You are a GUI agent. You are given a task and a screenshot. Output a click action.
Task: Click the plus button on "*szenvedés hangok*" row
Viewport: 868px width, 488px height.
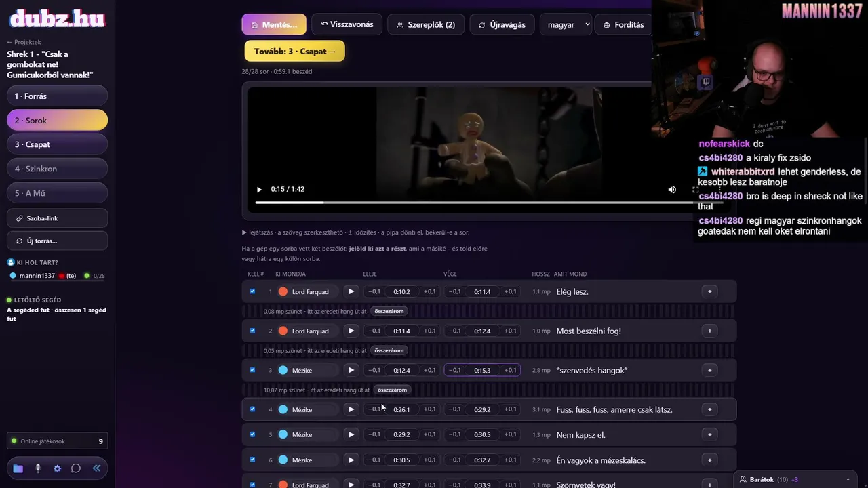[709, 370]
